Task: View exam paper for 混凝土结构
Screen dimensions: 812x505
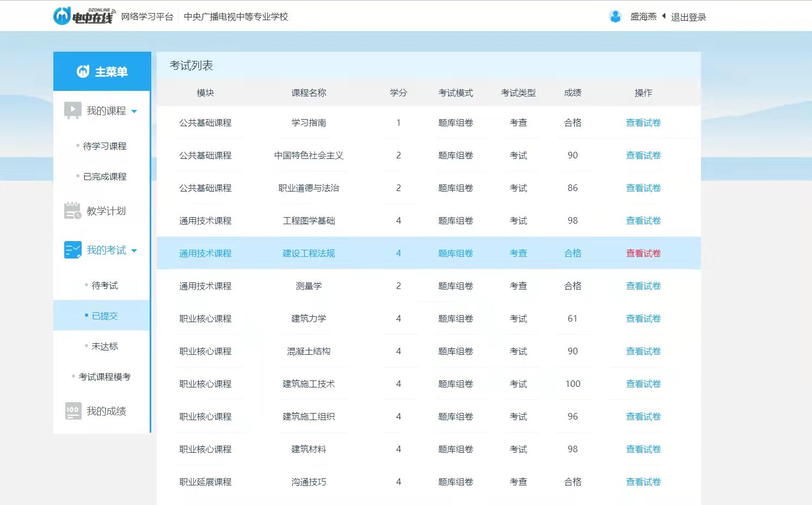Action: pos(643,351)
